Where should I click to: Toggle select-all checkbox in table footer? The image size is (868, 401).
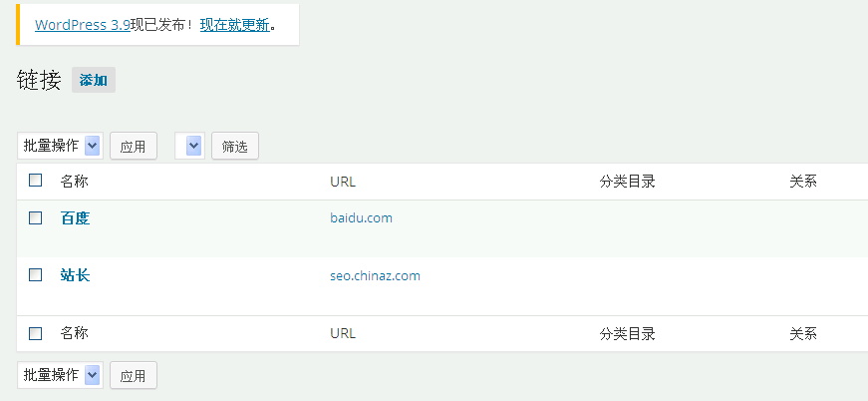tap(36, 333)
